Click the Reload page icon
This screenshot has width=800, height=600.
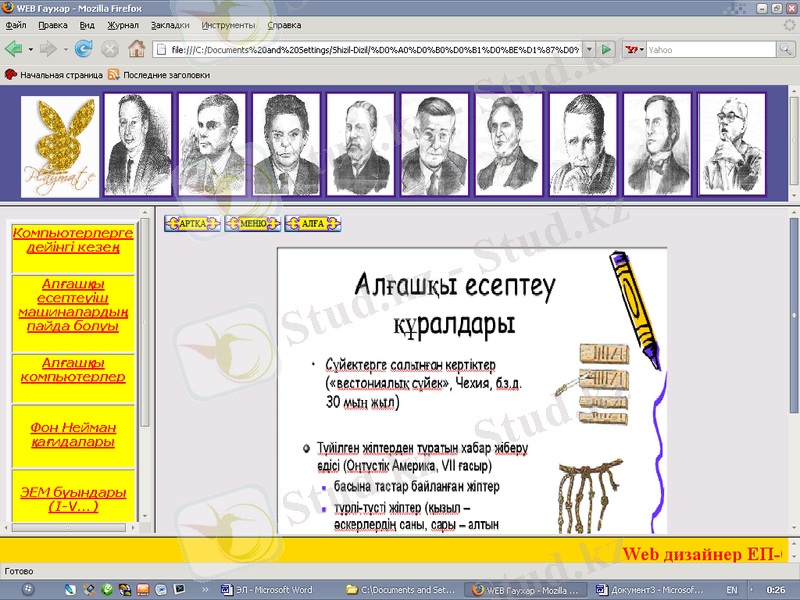click(84, 48)
